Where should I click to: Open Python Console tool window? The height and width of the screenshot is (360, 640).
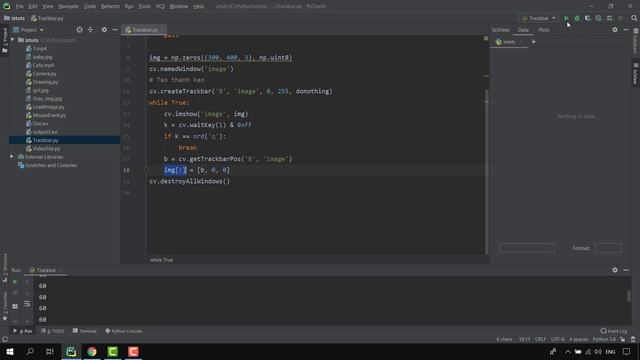tap(124, 331)
